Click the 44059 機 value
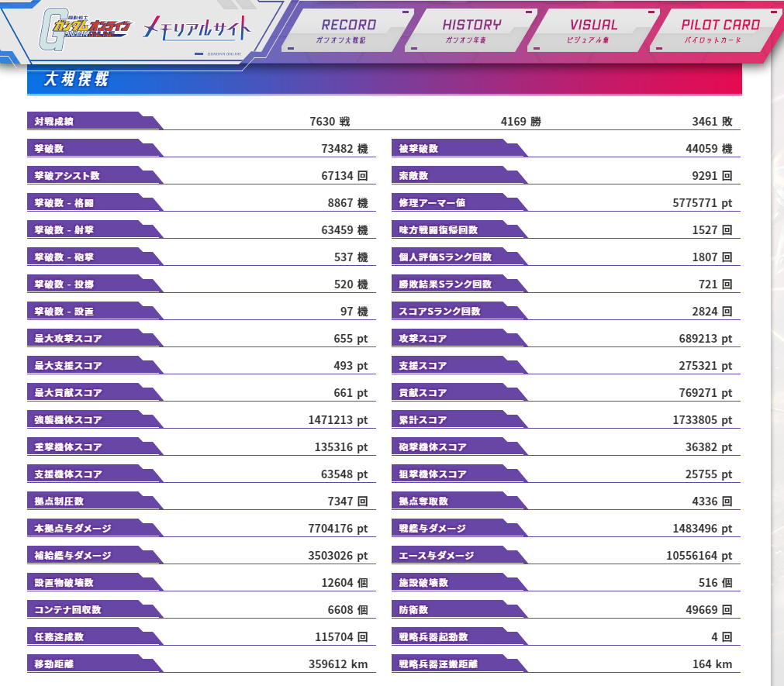 pyautogui.click(x=709, y=148)
